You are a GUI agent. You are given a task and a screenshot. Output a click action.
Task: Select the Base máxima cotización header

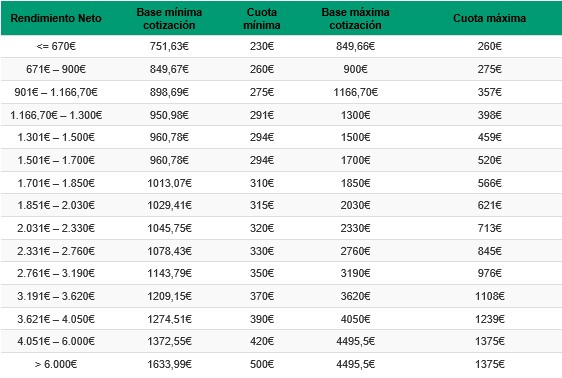tap(355, 19)
